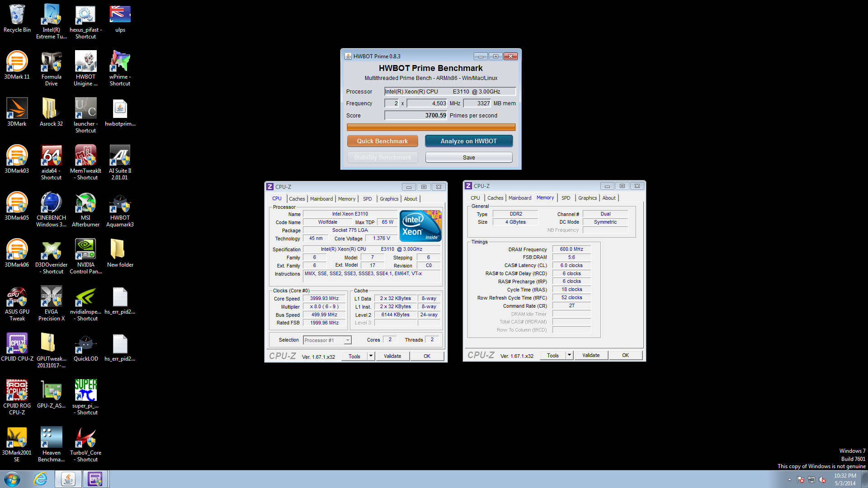Open the HWBOT Aquamark3 icon
The width and height of the screenshot is (868, 488).
(120, 209)
